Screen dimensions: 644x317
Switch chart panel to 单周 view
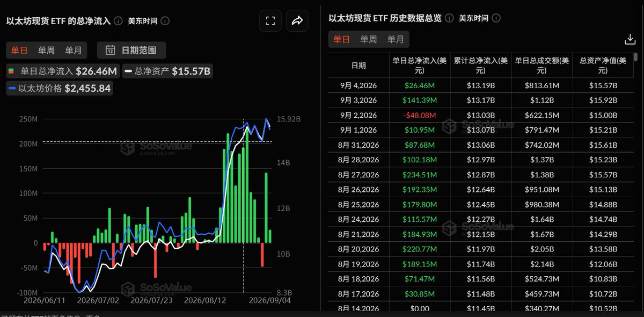coord(46,51)
